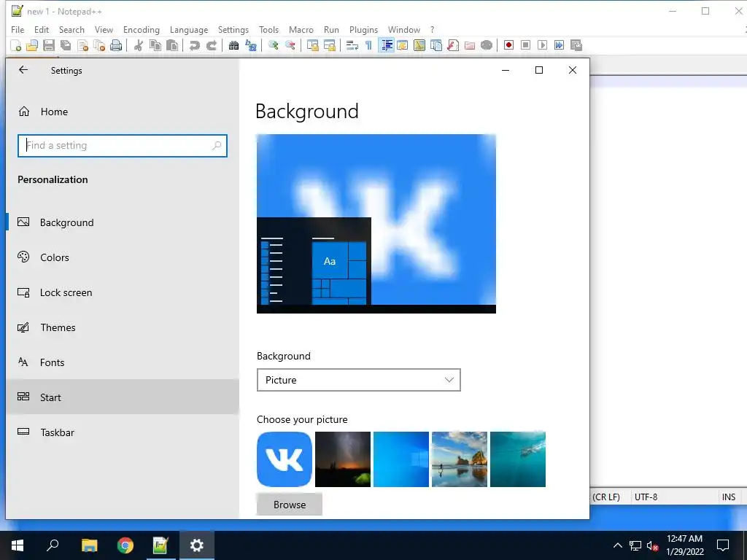Click the Cut scissors icon in Notepad++
The image size is (747, 560).
(x=139, y=45)
